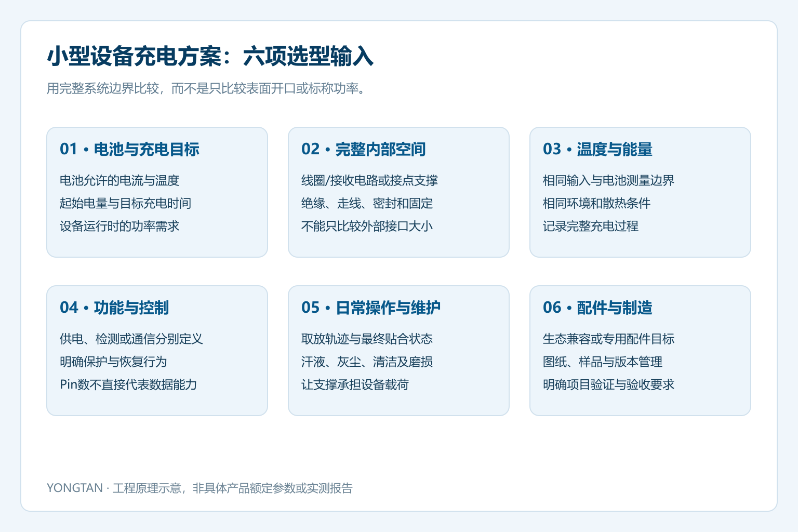798x532 pixels.
Task: Click the line 设备运行时的功率需求
Action: [119, 227]
